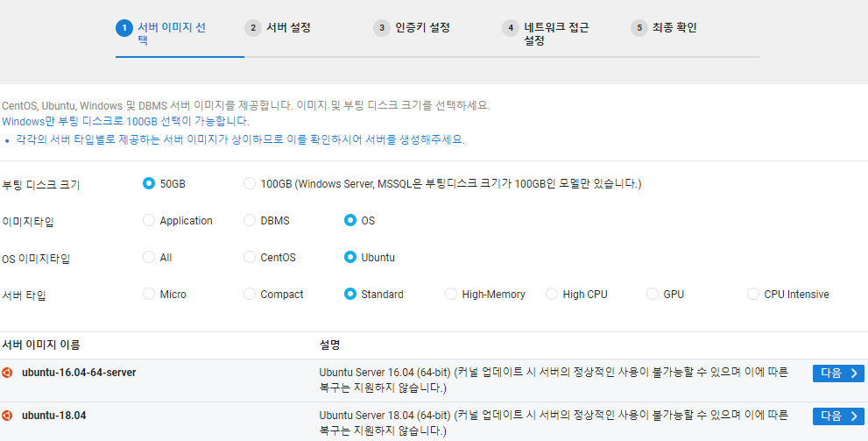
Task: Click the 서버 타입 label
Action: [x=24, y=295]
